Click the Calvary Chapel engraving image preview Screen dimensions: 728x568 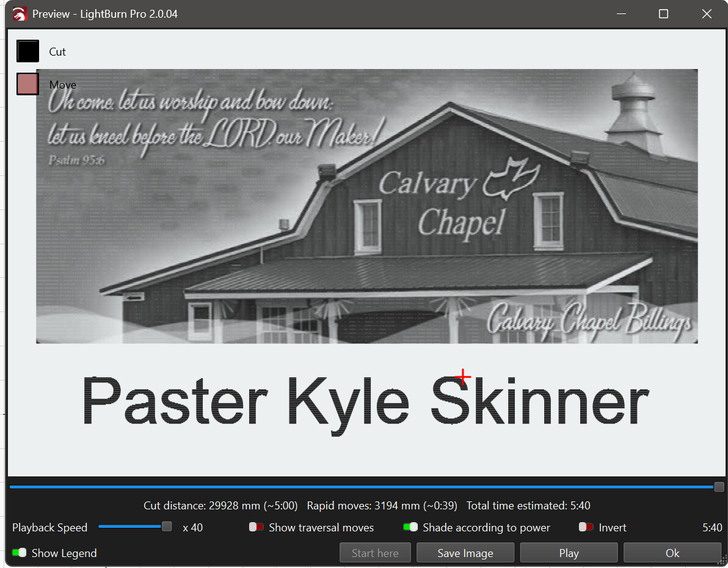(x=366, y=206)
